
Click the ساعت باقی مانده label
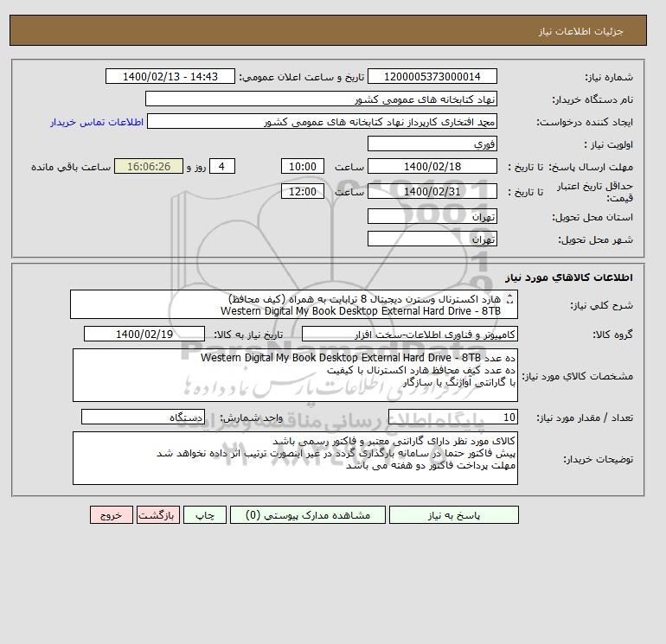(71, 167)
